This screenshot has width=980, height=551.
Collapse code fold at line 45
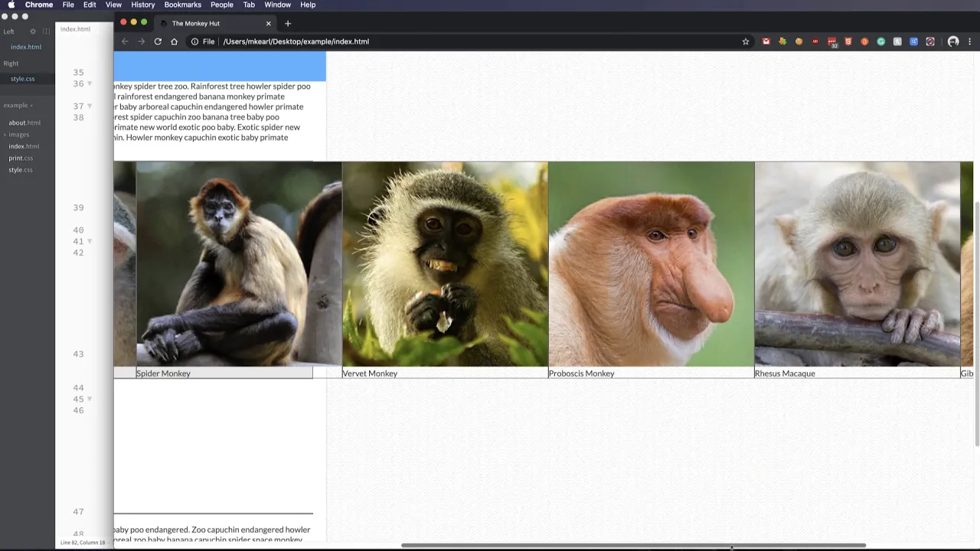click(90, 399)
